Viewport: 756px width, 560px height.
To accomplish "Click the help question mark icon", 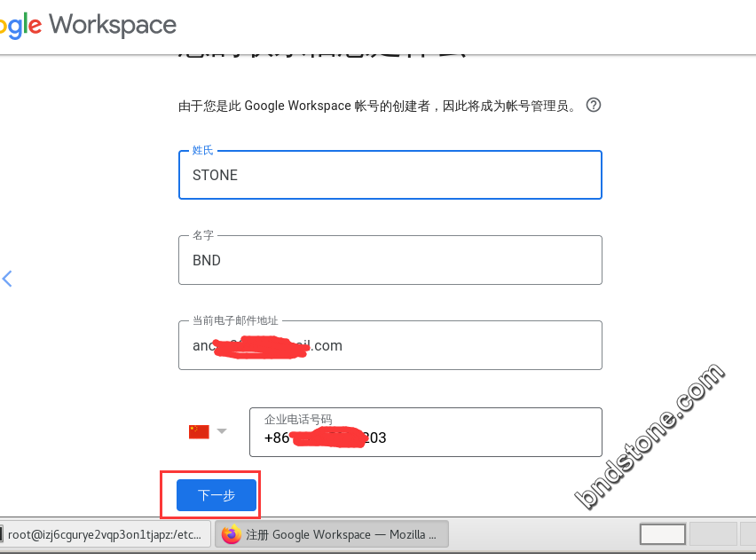I will [594, 105].
